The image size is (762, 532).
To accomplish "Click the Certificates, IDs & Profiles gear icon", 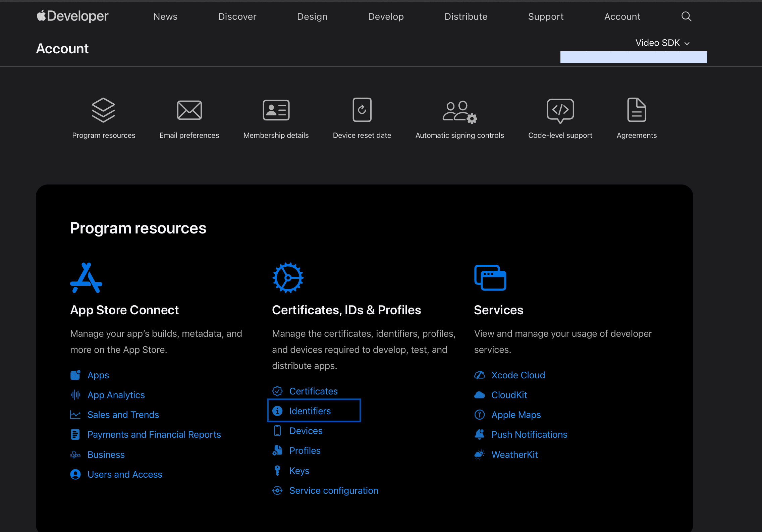I will (288, 278).
